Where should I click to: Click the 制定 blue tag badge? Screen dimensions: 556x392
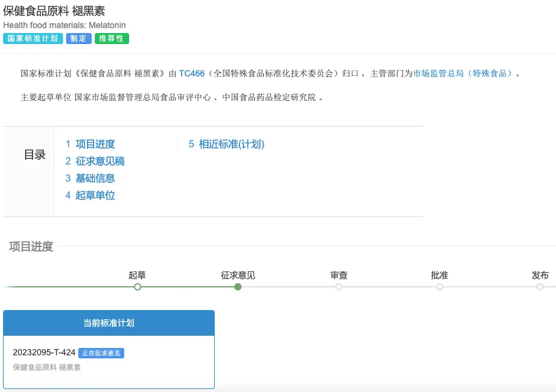[79, 39]
